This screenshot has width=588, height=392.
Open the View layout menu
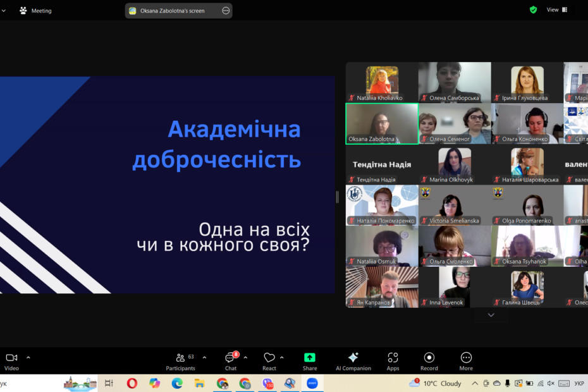point(557,9)
